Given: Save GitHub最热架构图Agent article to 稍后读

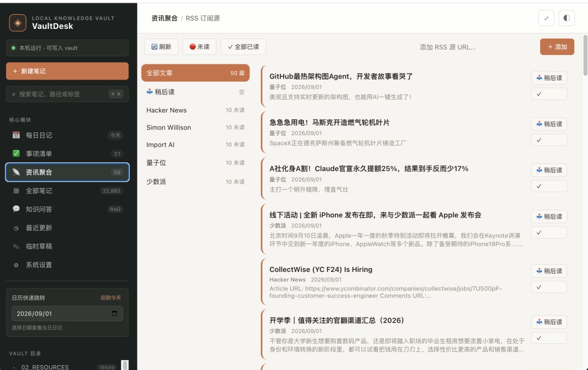Looking at the screenshot, I should tap(549, 78).
